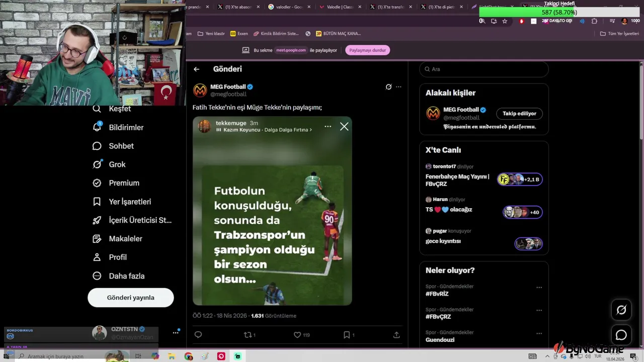Open Windows Start button
The height and width of the screenshot is (362, 644).
click(7, 356)
